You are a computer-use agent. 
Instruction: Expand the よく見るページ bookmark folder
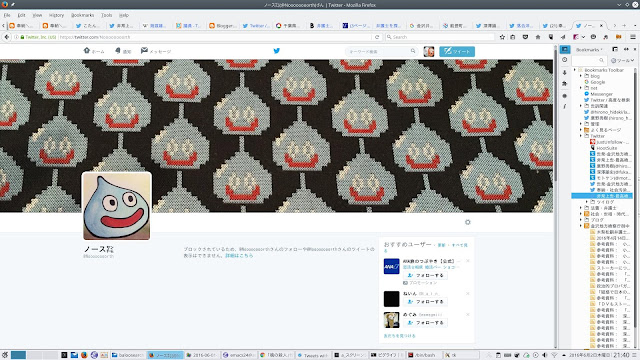(581, 130)
